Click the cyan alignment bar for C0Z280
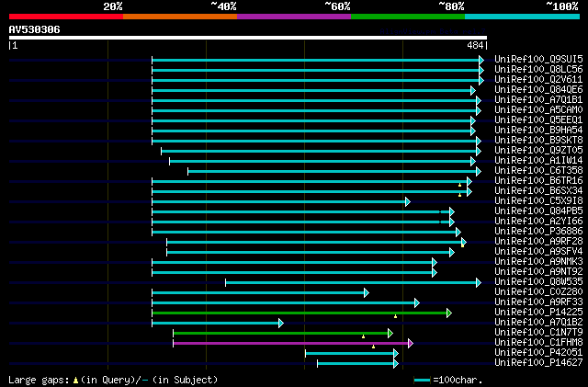Image resolution: width=588 pixels, height=387 pixels. pyautogui.click(x=258, y=292)
